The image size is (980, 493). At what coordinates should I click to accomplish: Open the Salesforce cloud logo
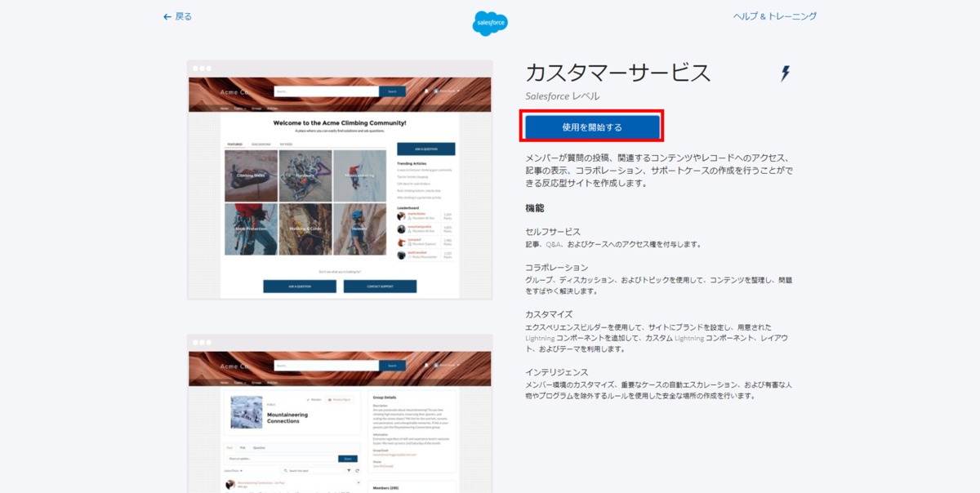coord(490,23)
